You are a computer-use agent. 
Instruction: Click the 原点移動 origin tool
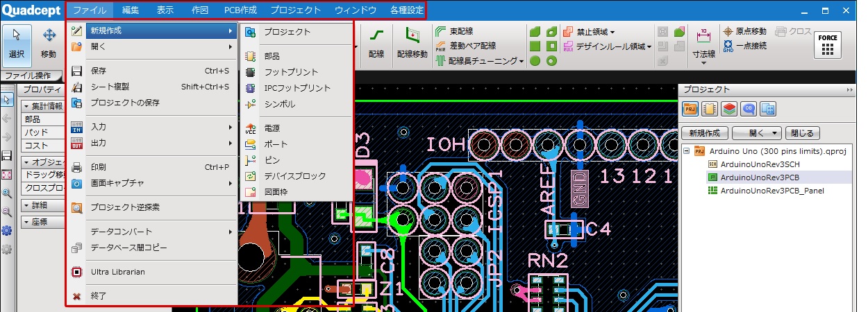[745, 32]
